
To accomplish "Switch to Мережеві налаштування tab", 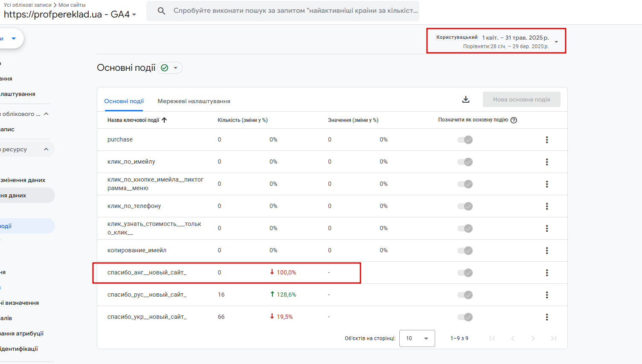I will pyautogui.click(x=194, y=101).
